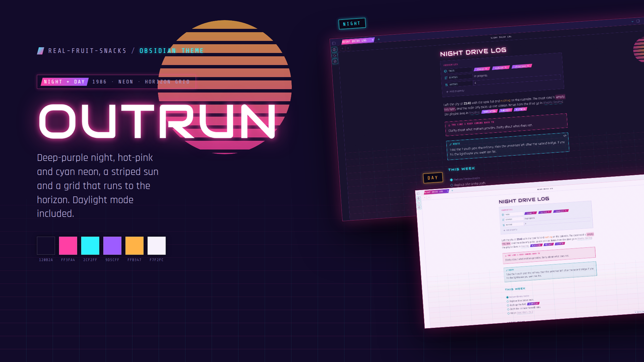Click code icon on night Route callout

565,136
